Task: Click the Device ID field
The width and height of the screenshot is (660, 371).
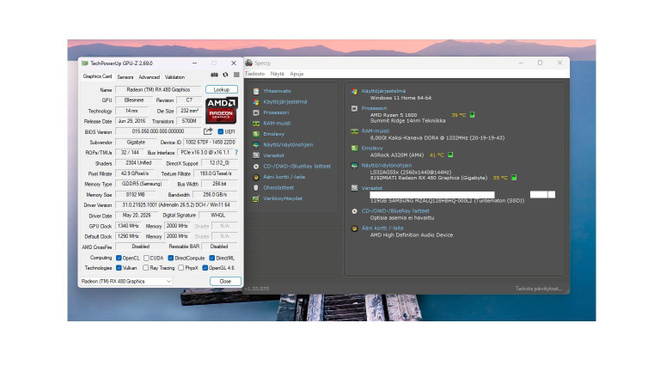Action: tap(211, 142)
